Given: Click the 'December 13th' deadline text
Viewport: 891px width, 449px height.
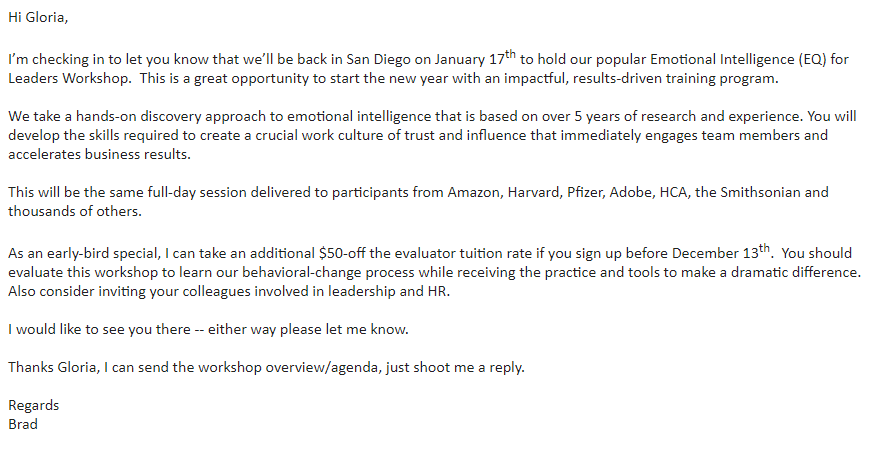Looking at the screenshot, I should pyautogui.click(x=721, y=252).
